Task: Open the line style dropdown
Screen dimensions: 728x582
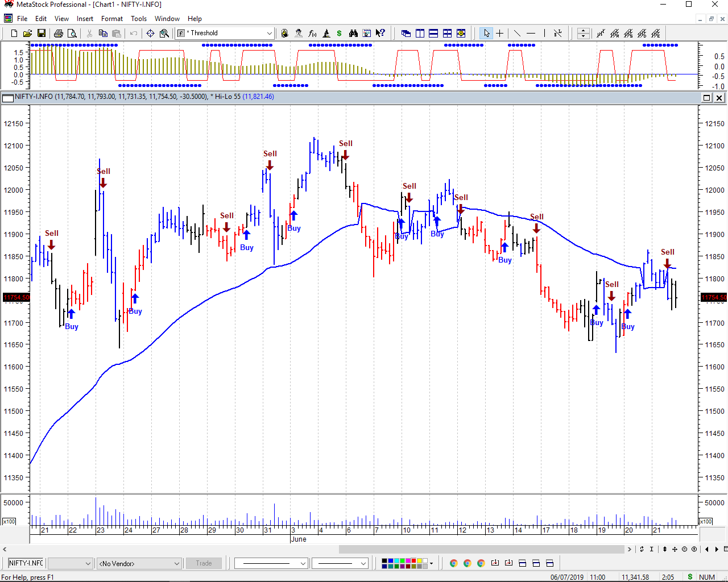Action: pos(303,563)
